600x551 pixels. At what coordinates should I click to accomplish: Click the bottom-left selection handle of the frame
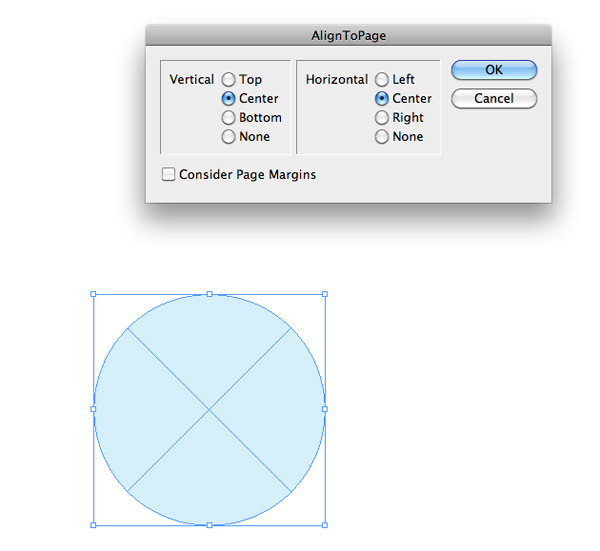point(93,525)
